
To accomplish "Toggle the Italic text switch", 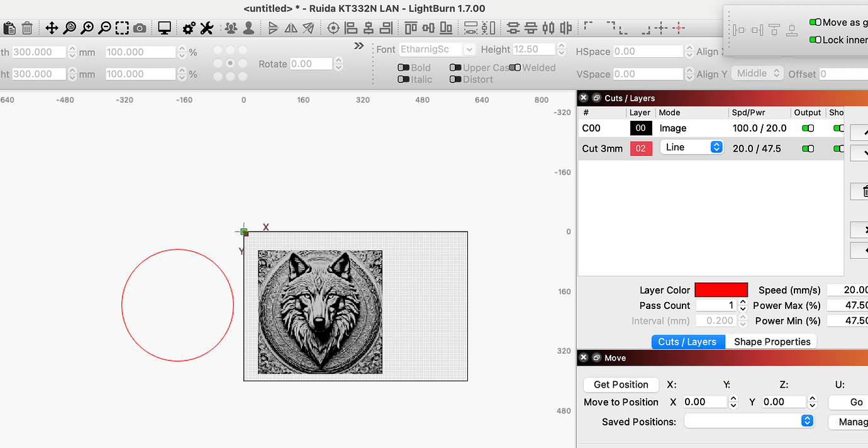I will point(404,79).
